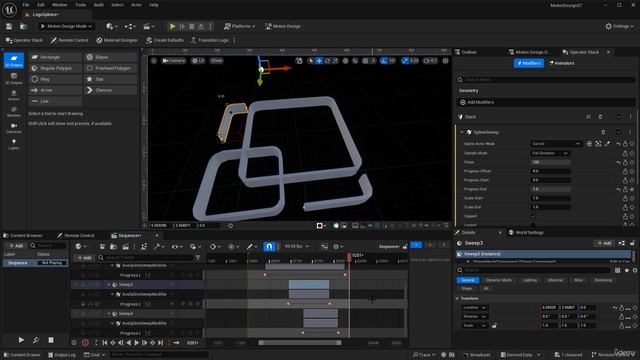Click the timeline playhead marker
The image size is (640, 360).
(349, 256)
